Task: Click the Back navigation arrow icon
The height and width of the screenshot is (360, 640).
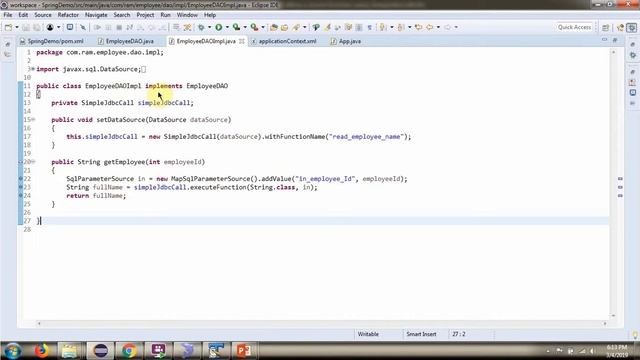Action: [x=429, y=27]
